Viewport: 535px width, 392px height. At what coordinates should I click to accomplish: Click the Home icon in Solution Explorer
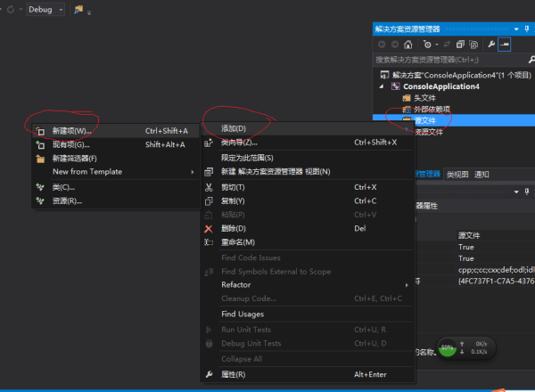(x=408, y=45)
